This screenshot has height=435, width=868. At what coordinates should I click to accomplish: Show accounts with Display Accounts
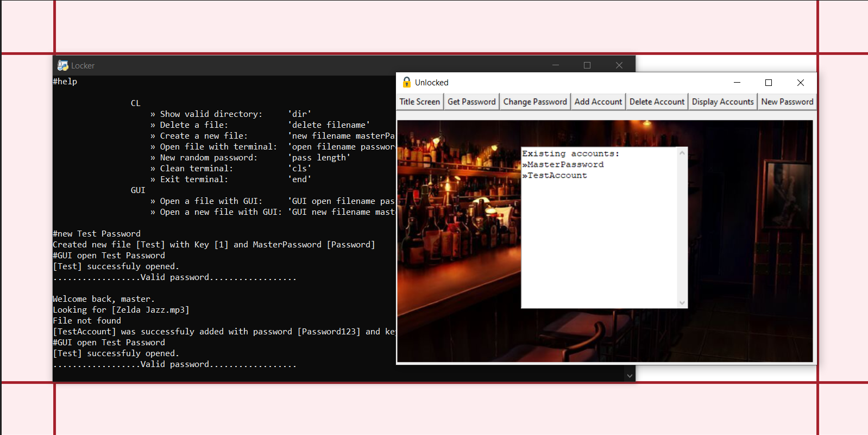tap(722, 102)
